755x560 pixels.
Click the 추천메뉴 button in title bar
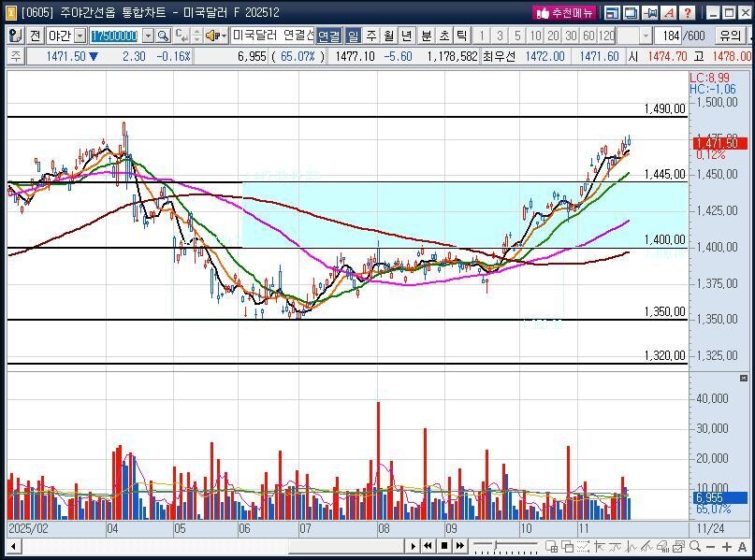[564, 13]
